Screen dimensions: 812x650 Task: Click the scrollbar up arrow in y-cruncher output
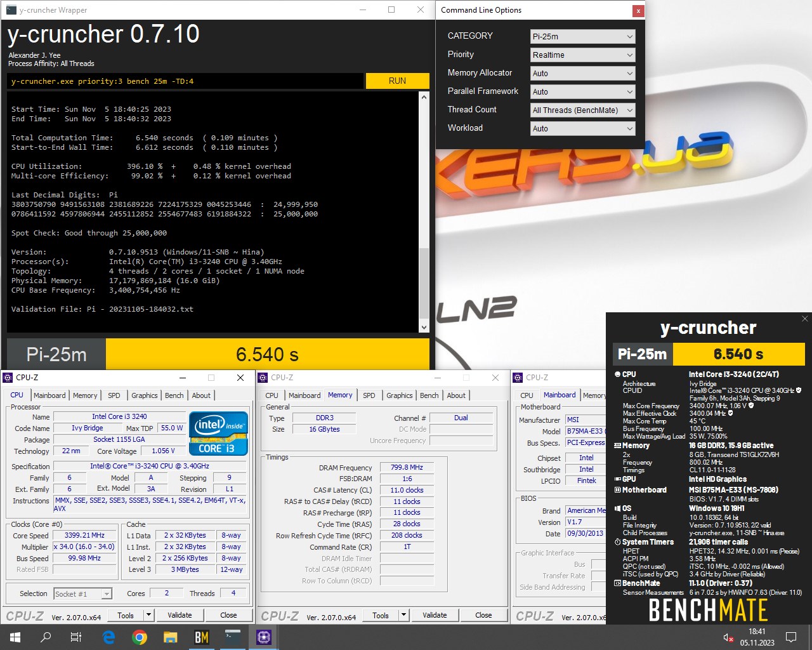point(424,97)
